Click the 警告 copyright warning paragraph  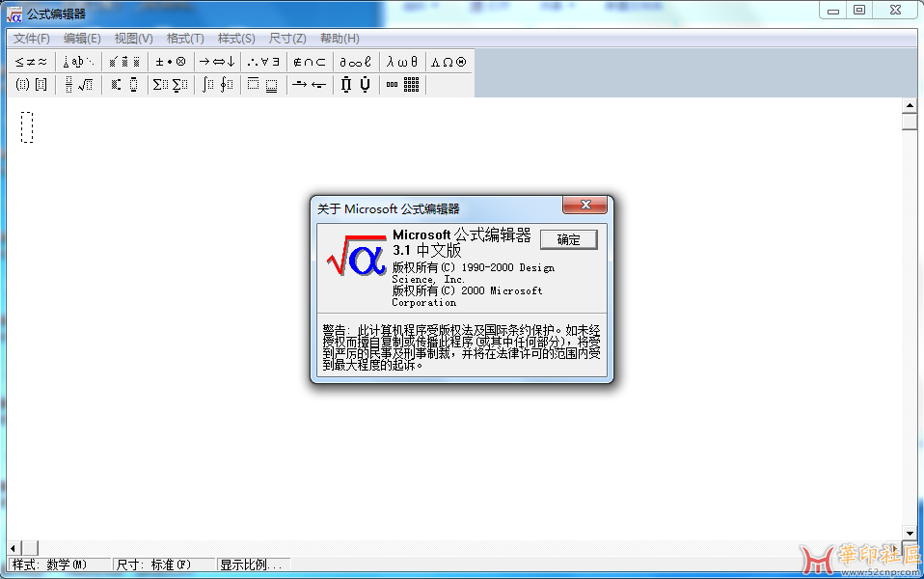pyautogui.click(x=461, y=347)
